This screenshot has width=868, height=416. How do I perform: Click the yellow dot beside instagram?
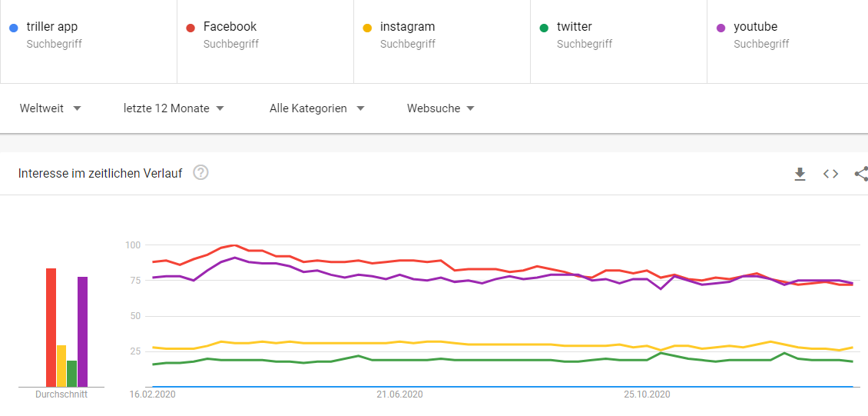(x=367, y=28)
